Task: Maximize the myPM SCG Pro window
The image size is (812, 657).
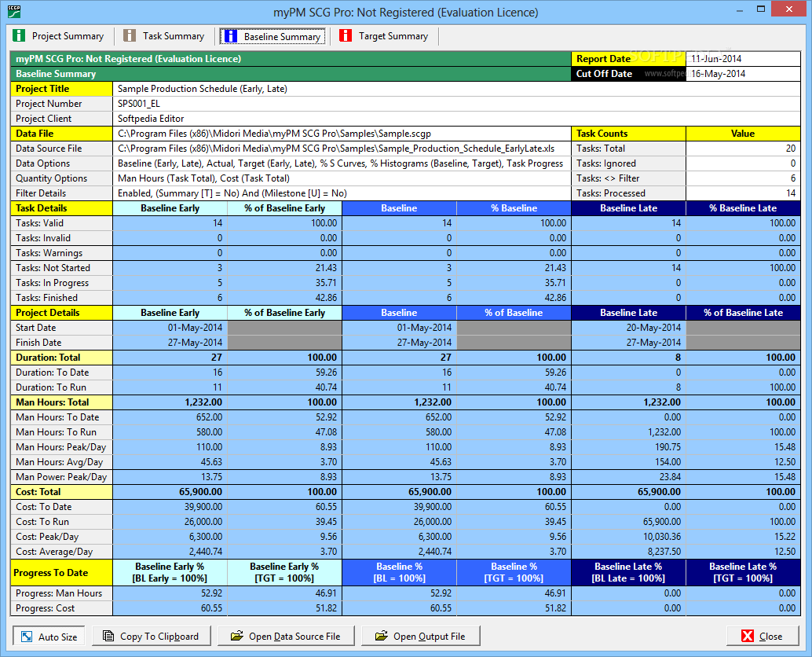Action: (761, 9)
